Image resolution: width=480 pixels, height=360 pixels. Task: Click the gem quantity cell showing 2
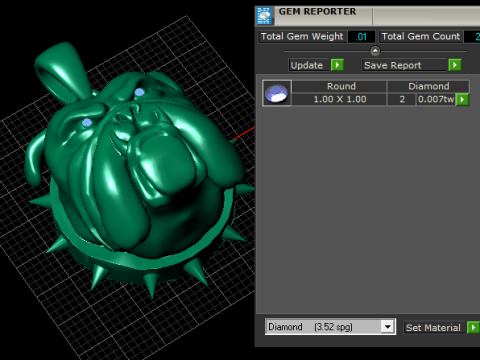click(x=402, y=99)
